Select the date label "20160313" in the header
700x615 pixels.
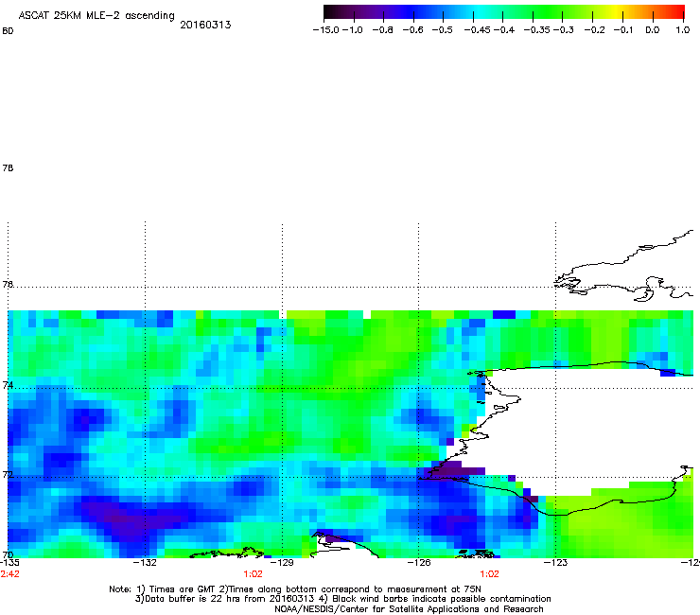[205, 25]
